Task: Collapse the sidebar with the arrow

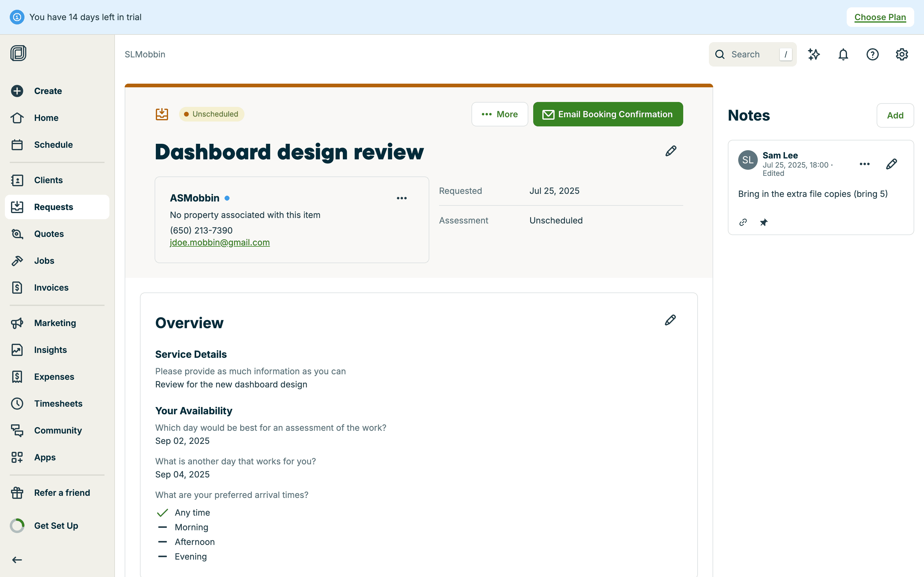Action: coord(17,560)
